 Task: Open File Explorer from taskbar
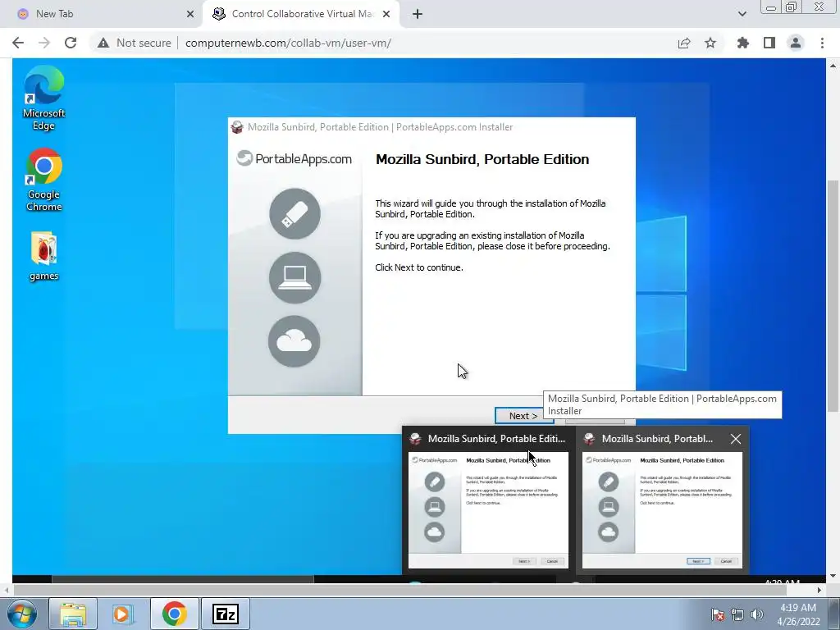pos(73,614)
